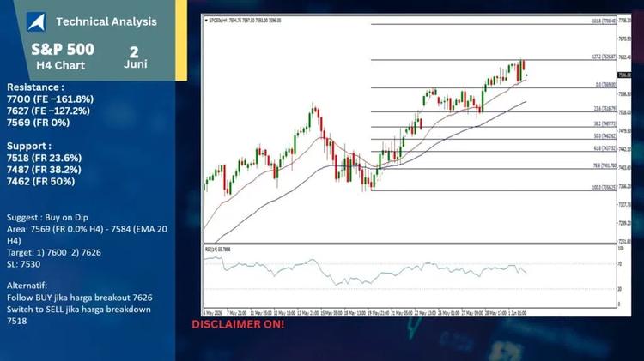
Task: Click the 'H4 Chart' subtitle
Action: click(x=60, y=65)
